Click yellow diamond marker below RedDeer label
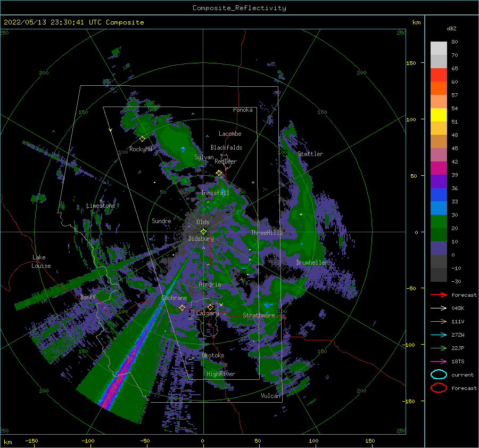479x448 pixels. pos(219,173)
